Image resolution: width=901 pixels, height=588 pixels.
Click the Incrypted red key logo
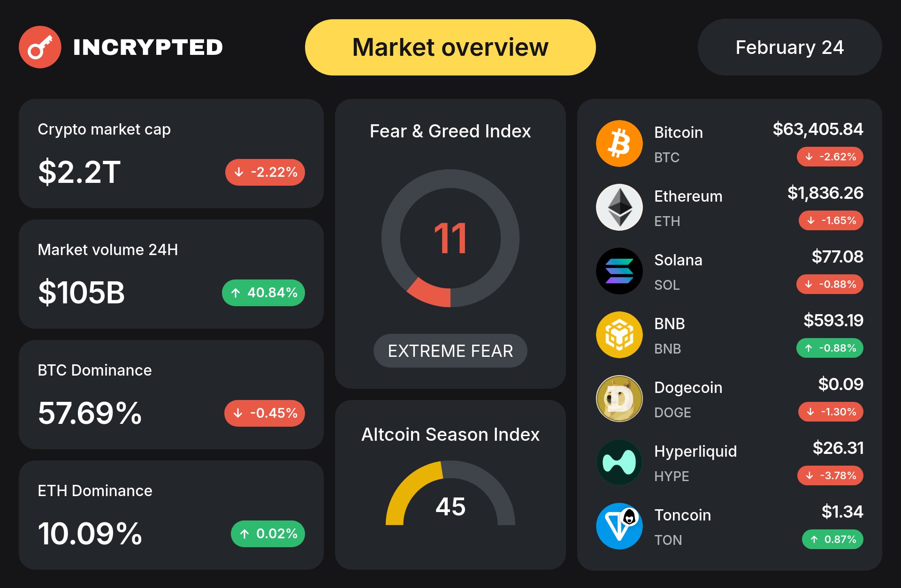tap(40, 47)
